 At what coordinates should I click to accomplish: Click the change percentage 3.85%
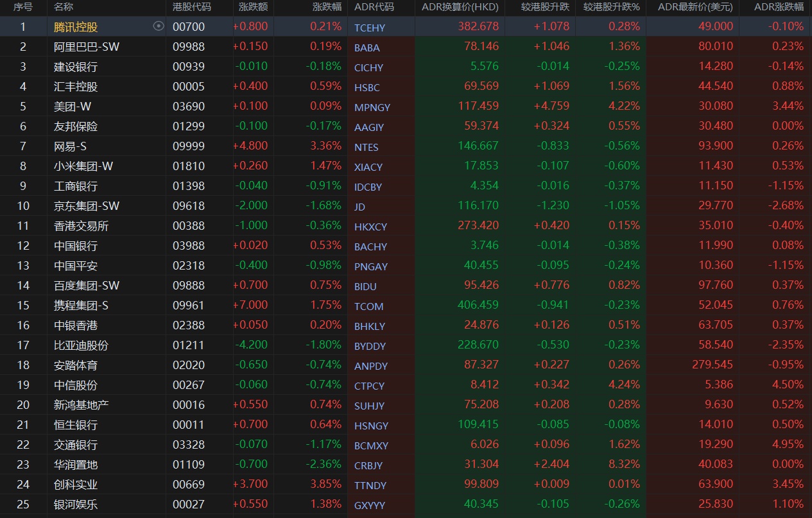pyautogui.click(x=326, y=484)
